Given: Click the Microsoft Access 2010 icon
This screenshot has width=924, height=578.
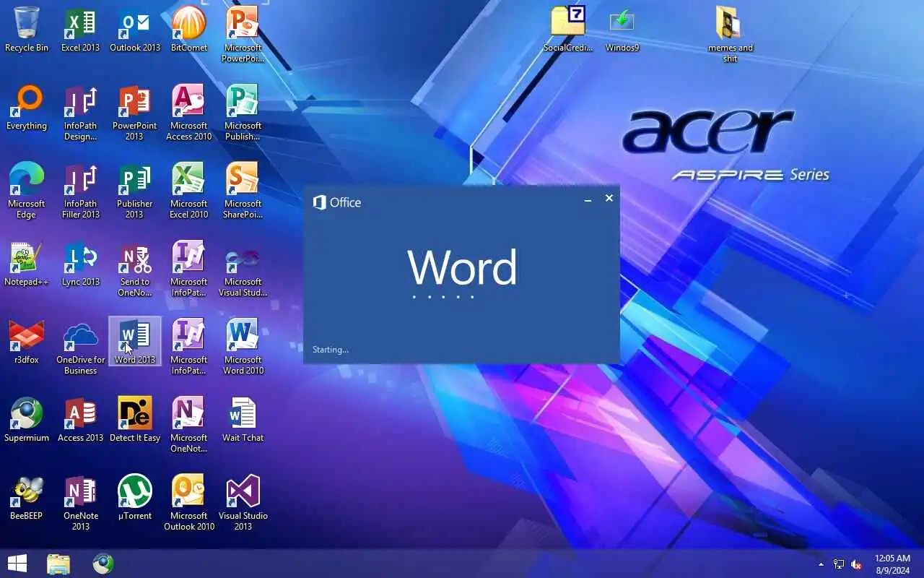Looking at the screenshot, I should (x=189, y=112).
